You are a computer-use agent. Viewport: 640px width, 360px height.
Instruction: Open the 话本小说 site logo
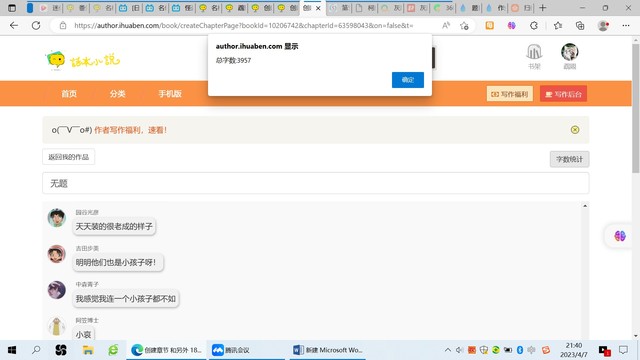83,61
